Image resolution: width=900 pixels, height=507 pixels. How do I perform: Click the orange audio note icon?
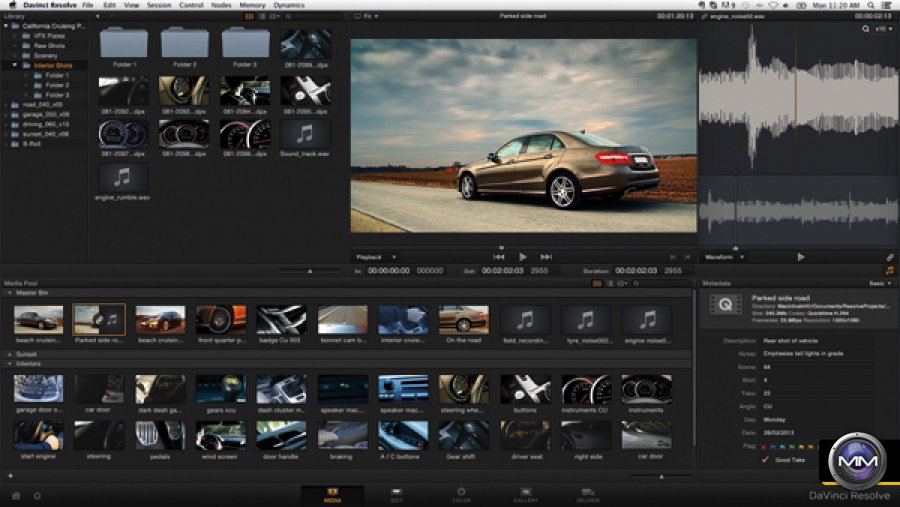click(889, 270)
